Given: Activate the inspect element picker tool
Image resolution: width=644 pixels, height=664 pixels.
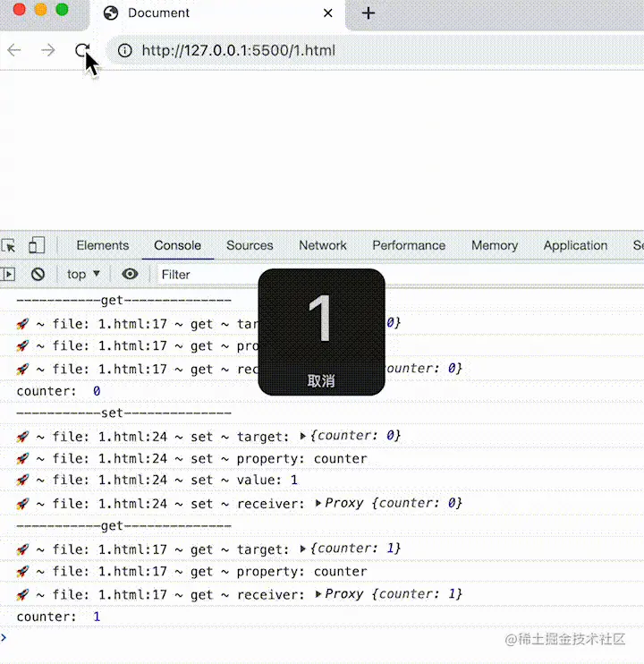Looking at the screenshot, I should [x=8, y=245].
